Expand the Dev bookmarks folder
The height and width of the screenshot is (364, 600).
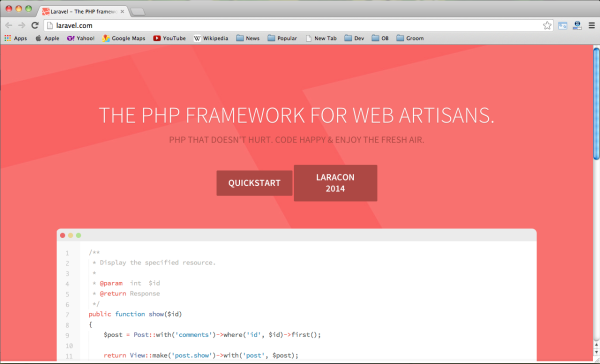click(x=354, y=38)
